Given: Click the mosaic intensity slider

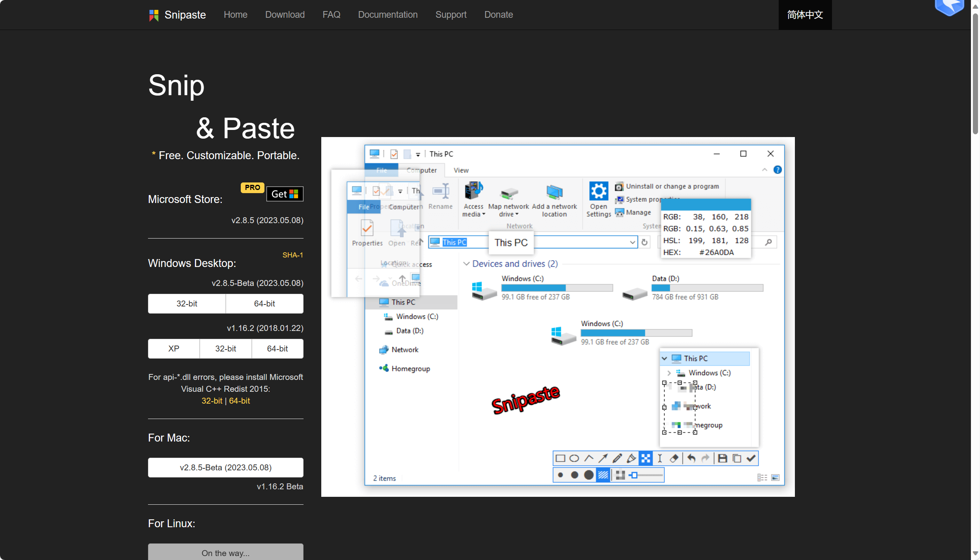Looking at the screenshot, I should click(647, 475).
